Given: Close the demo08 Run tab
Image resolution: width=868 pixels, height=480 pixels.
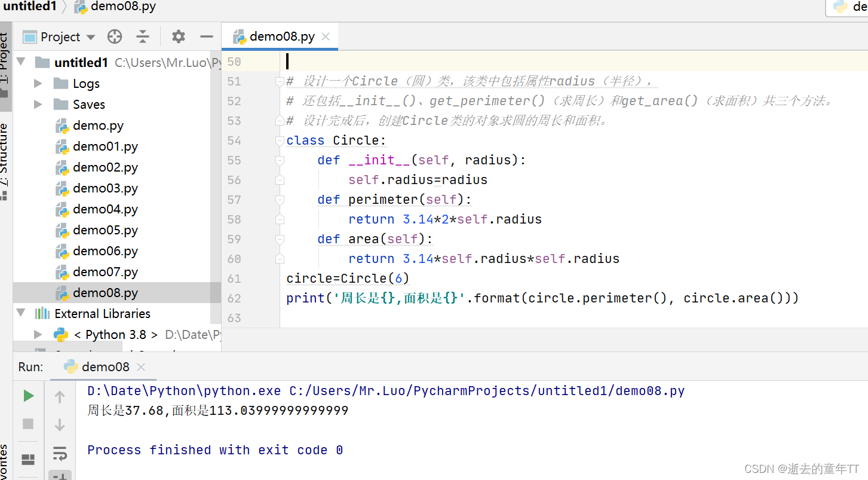Looking at the screenshot, I should tap(141, 367).
